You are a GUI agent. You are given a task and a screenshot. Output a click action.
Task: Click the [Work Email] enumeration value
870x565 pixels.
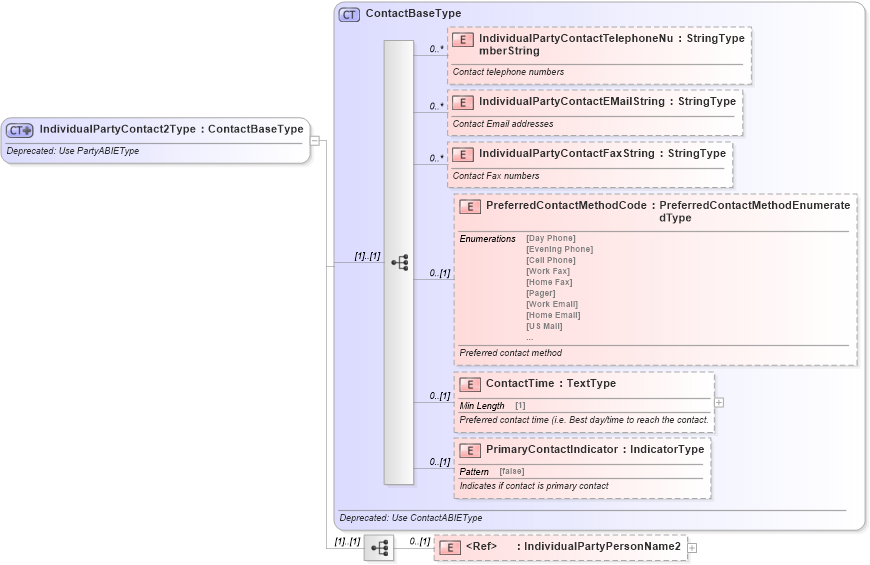click(x=552, y=305)
